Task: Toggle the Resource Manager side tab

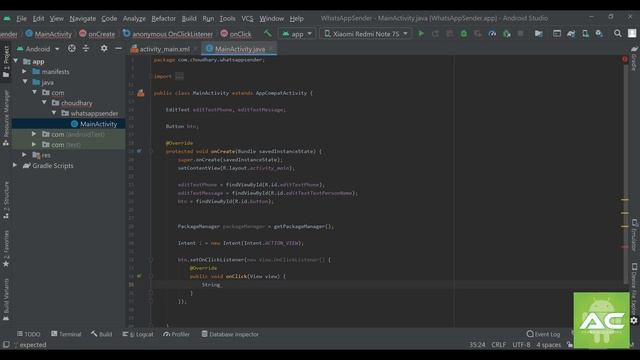Action: coord(6,118)
